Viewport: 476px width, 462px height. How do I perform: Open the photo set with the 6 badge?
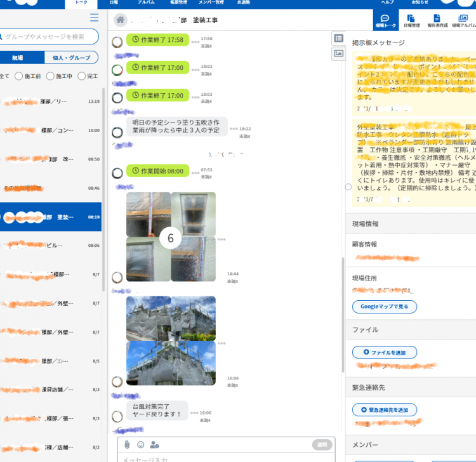coord(171,237)
